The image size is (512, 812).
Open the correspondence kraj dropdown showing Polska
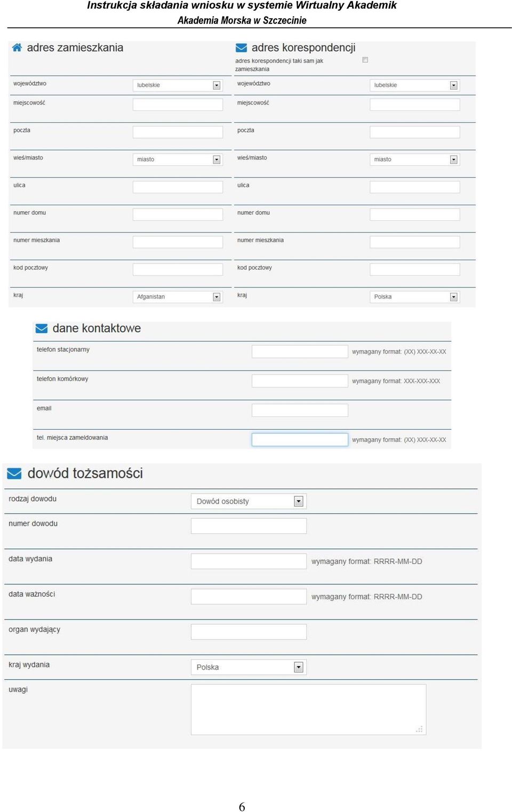(414, 297)
